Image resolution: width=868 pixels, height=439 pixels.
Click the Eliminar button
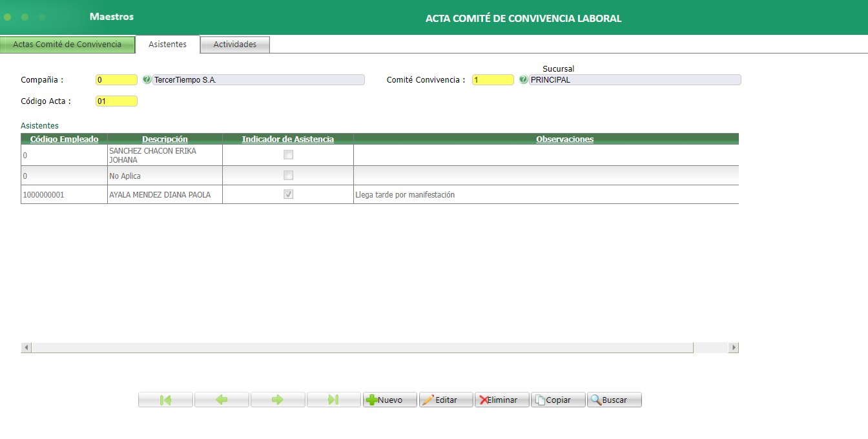point(502,400)
